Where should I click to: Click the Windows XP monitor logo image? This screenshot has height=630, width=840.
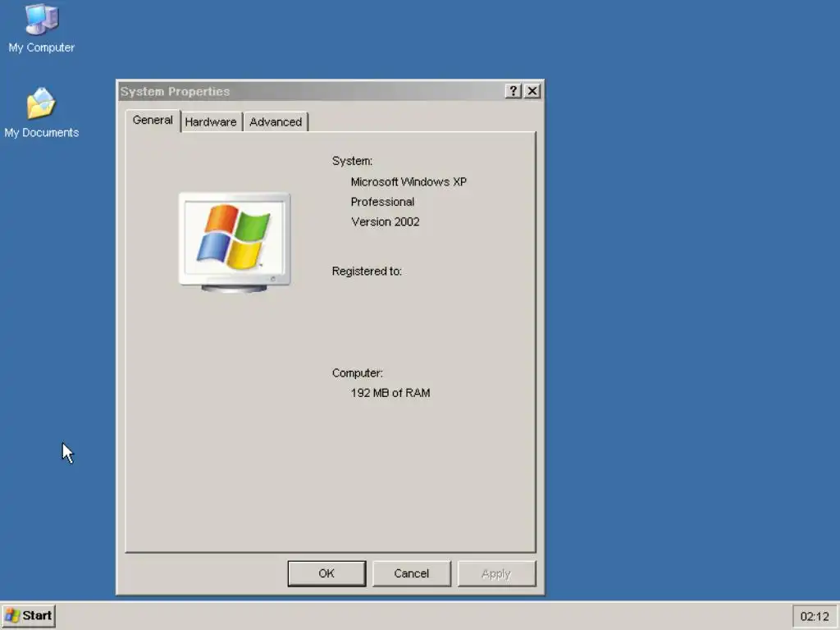235,243
